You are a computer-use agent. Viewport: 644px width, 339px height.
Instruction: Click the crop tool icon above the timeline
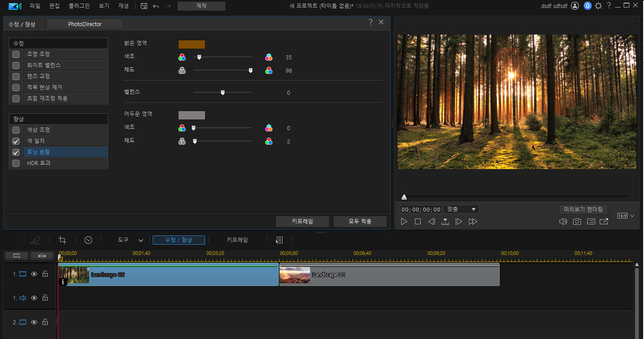(62, 240)
